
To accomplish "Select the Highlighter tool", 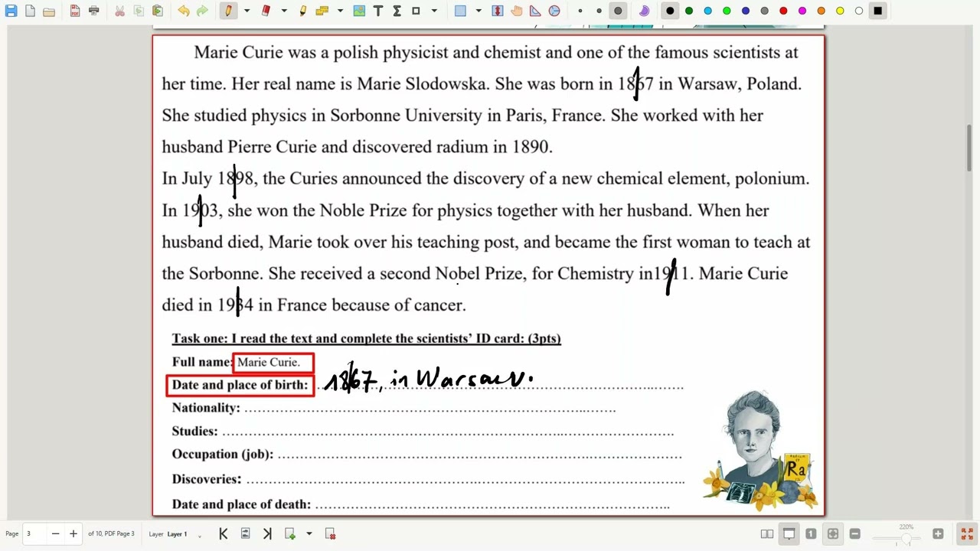I will point(303,11).
